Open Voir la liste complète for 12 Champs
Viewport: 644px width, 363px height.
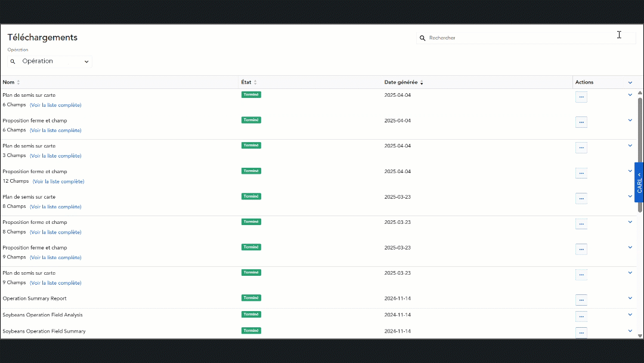click(x=58, y=181)
